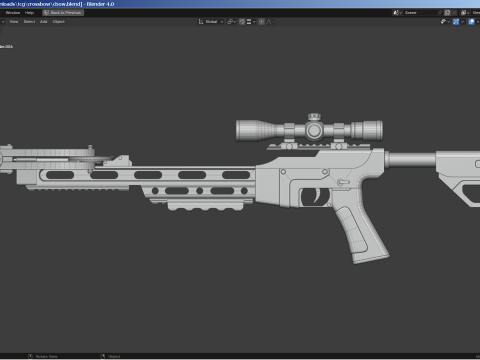This screenshot has height=360, width=480.
Task: Open the Window menu
Action: coord(13,13)
